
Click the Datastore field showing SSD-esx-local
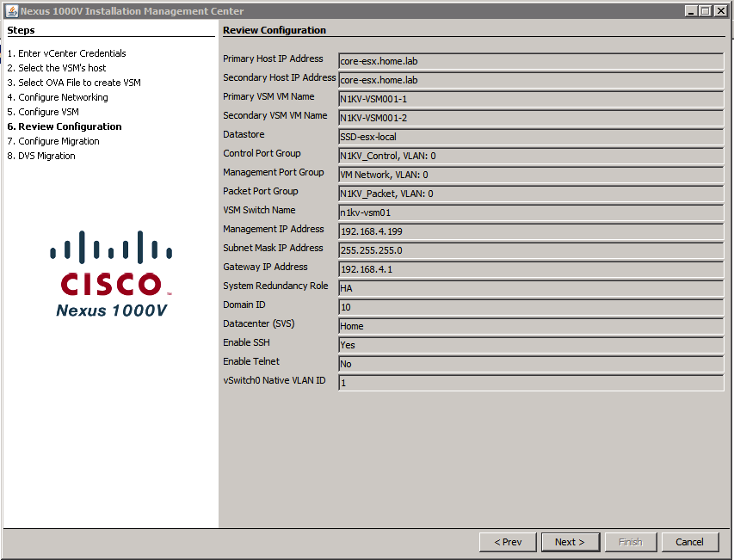click(531, 137)
